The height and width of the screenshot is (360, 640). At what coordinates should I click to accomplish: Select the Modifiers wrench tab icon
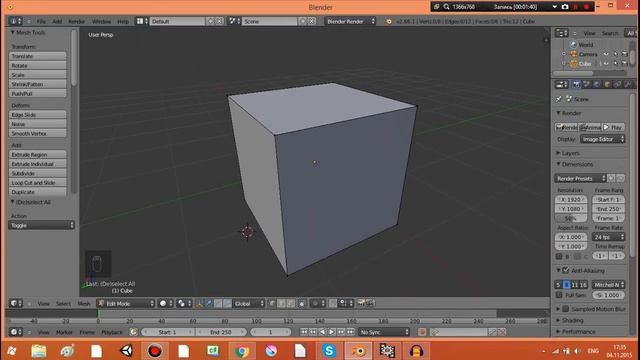click(x=628, y=84)
